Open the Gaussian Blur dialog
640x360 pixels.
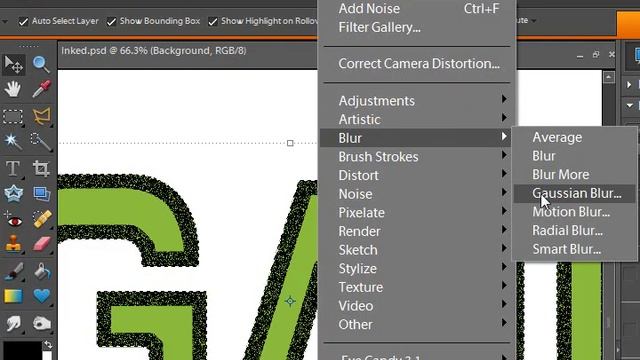click(x=575, y=193)
